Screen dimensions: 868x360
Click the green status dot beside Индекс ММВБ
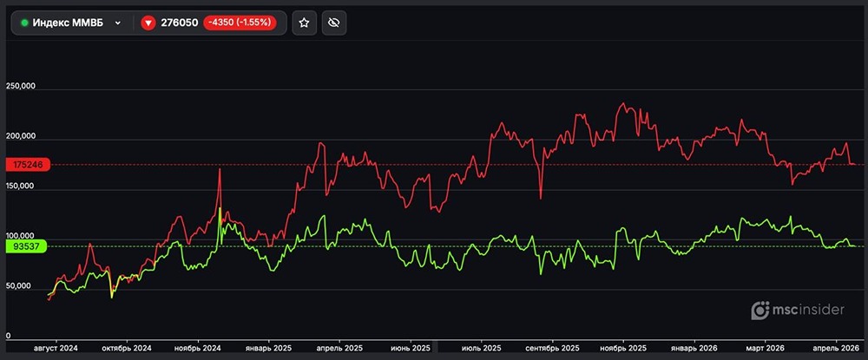point(24,23)
